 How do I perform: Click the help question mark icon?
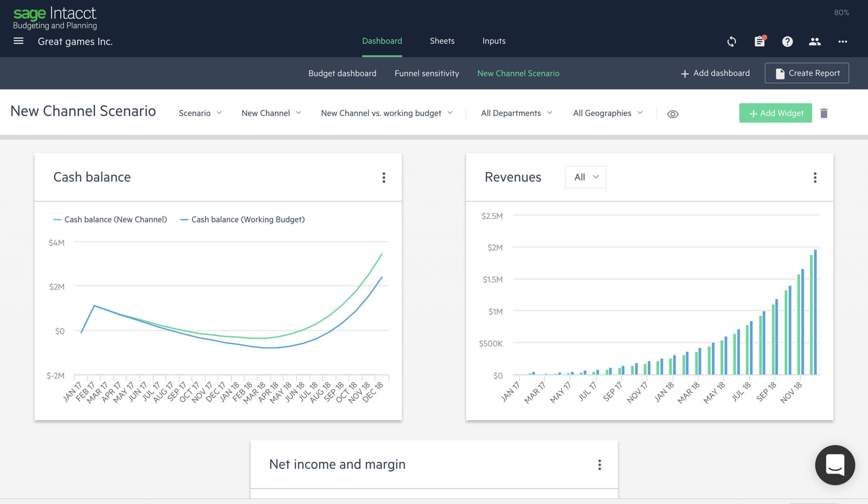[788, 41]
